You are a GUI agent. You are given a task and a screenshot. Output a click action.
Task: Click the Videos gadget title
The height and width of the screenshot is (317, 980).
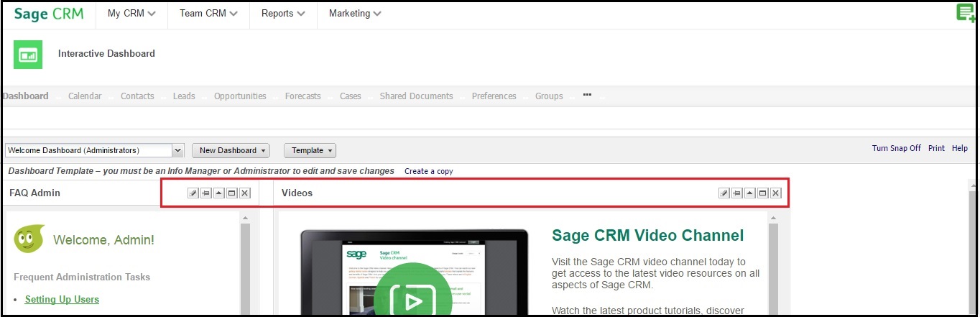(297, 193)
